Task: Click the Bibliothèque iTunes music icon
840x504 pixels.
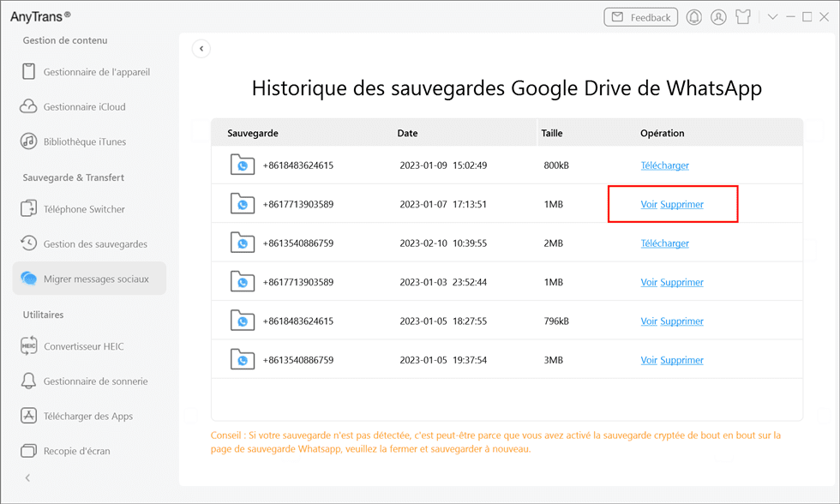Action: pos(28,141)
